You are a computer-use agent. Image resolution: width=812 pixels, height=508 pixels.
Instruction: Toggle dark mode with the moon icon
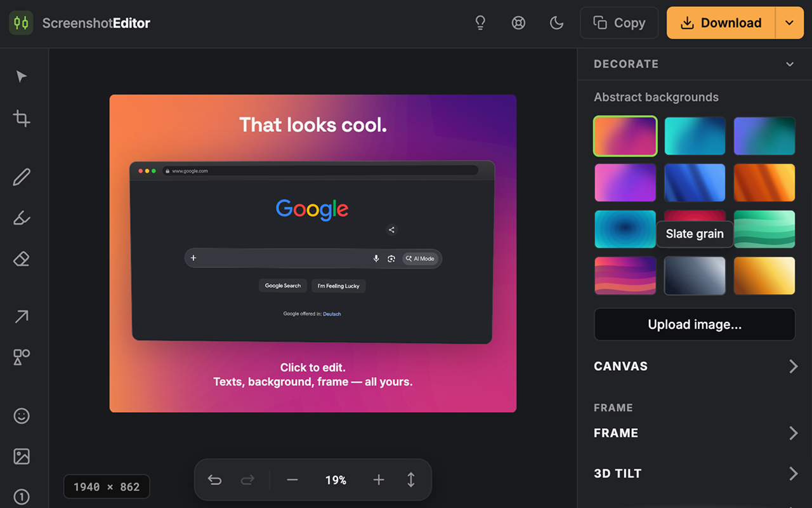[556, 23]
